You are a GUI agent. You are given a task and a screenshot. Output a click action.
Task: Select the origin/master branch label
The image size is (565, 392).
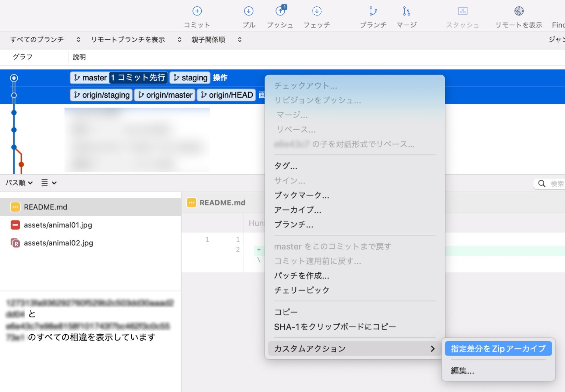(164, 95)
